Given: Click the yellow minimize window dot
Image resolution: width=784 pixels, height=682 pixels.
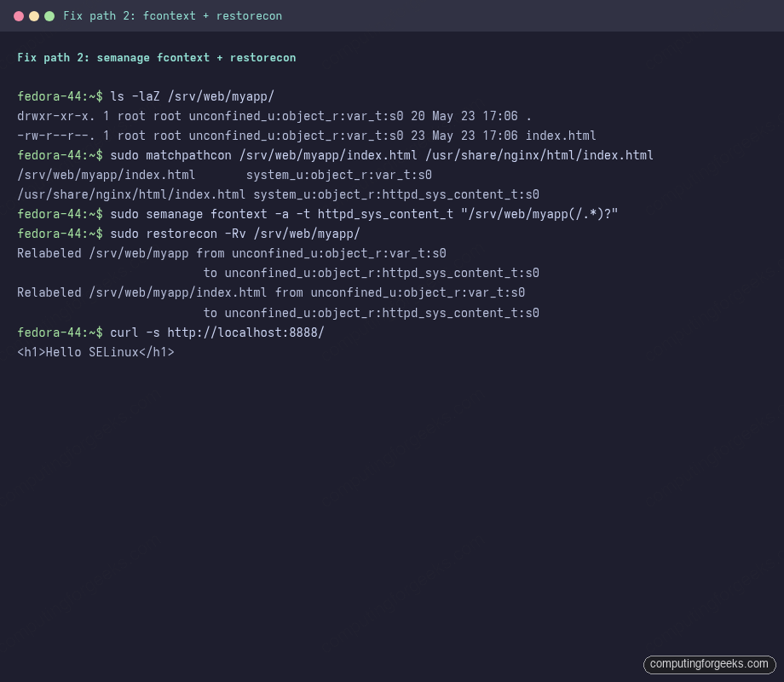Looking at the screenshot, I should (34, 16).
